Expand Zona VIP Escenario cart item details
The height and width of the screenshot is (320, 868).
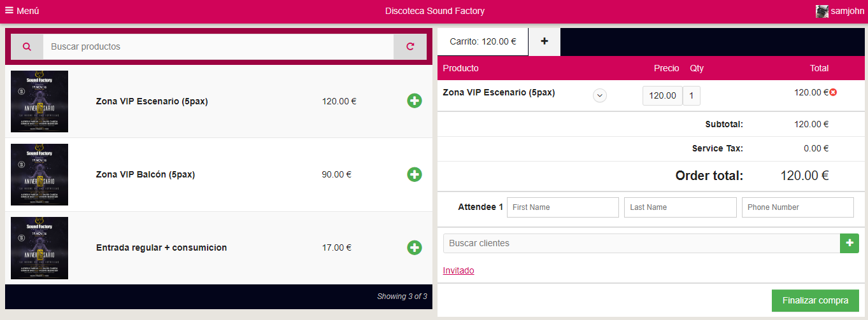[600, 95]
